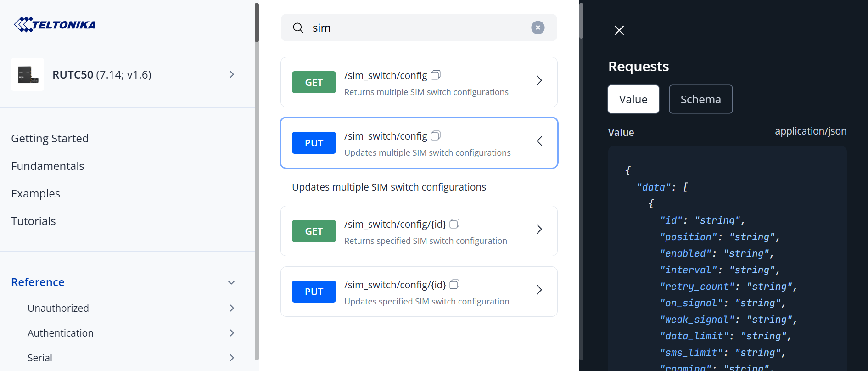Close the Requests panel
Viewport: 868px width, 371px height.
(x=619, y=30)
